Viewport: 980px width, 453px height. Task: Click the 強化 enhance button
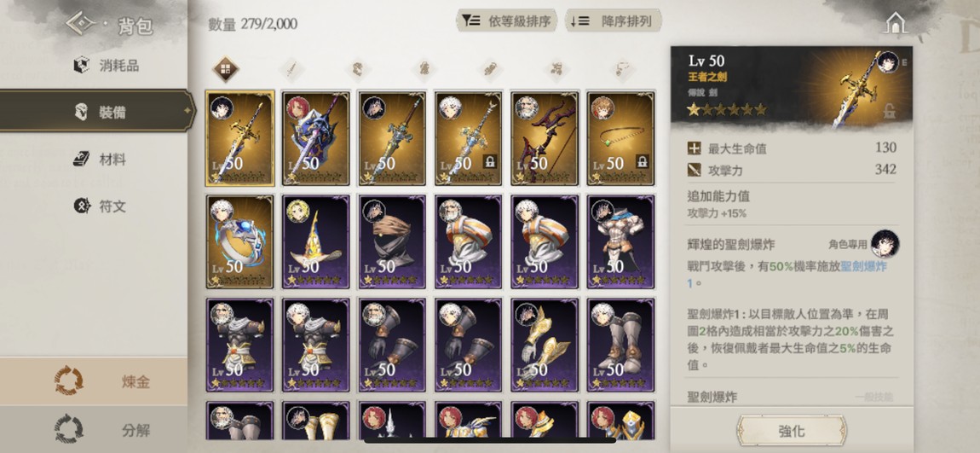(x=792, y=431)
